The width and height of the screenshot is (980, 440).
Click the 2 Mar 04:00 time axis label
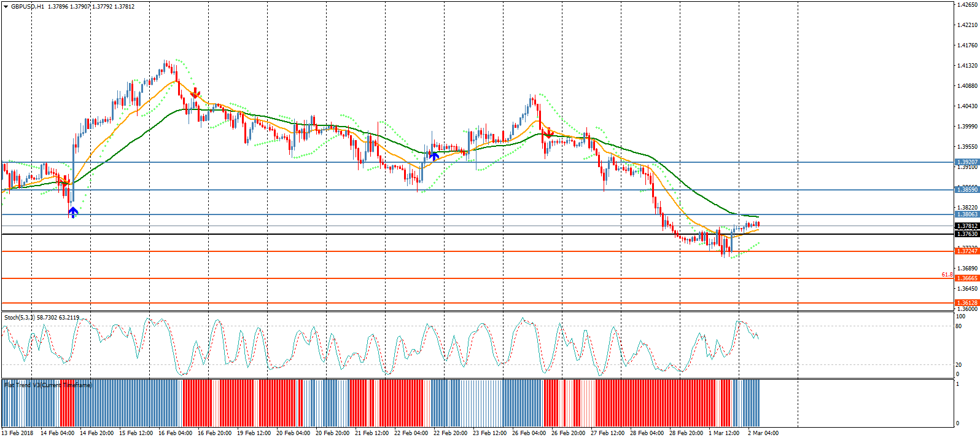tap(763, 433)
